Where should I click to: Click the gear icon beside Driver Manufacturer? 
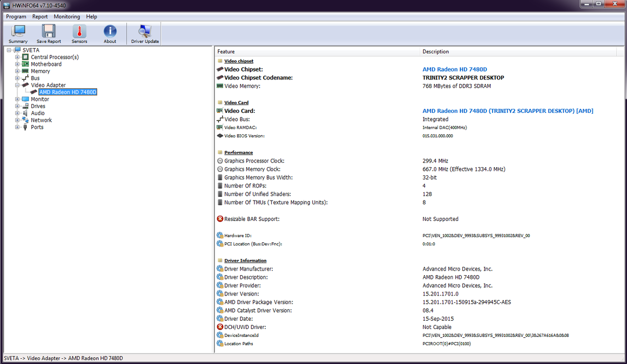tap(220, 269)
